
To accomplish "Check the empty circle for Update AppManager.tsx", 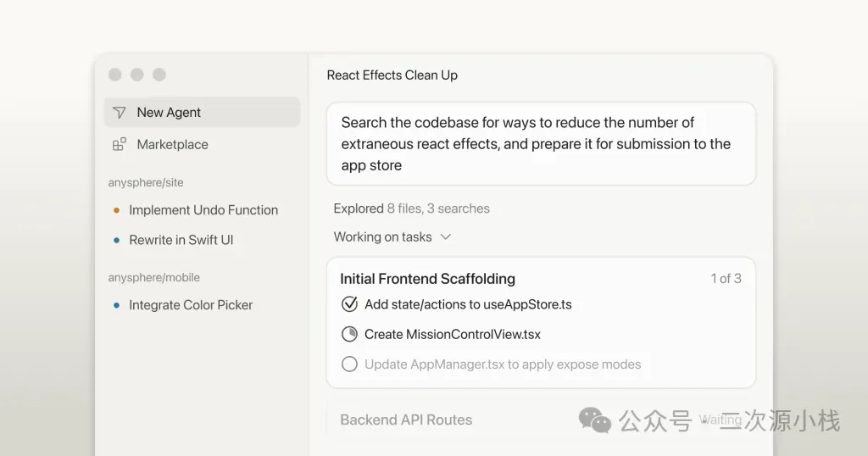I will pyautogui.click(x=349, y=364).
